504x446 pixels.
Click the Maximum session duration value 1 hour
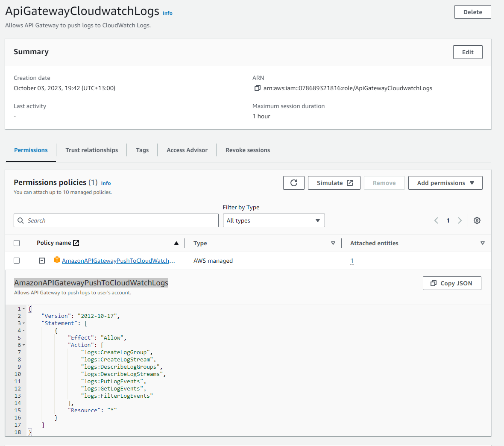261,116
